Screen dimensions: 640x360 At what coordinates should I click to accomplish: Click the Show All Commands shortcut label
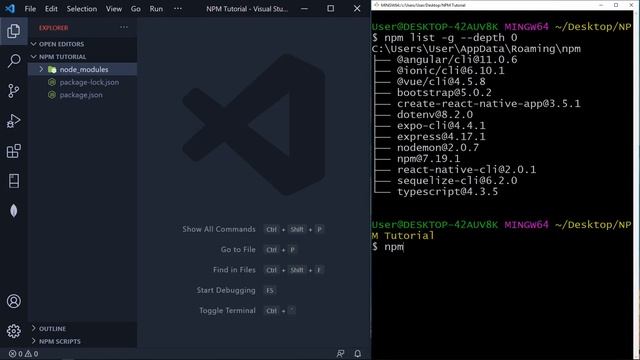click(219, 229)
